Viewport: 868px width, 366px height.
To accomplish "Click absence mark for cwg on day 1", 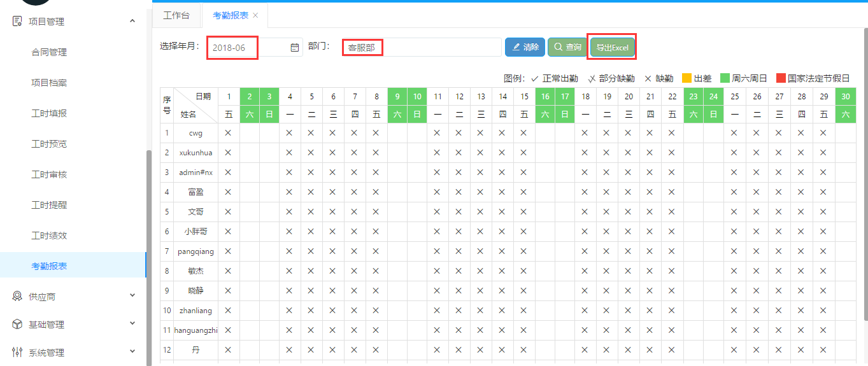I will pyautogui.click(x=228, y=133).
